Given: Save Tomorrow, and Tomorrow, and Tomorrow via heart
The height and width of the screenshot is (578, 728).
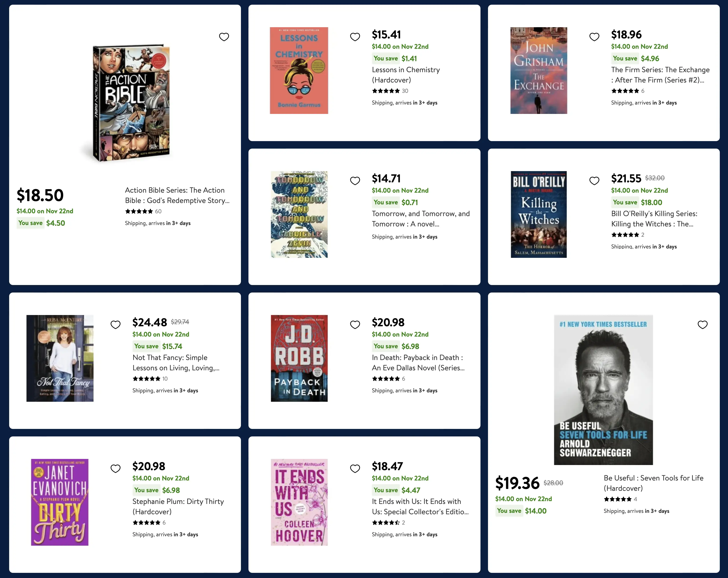Looking at the screenshot, I should pos(355,181).
